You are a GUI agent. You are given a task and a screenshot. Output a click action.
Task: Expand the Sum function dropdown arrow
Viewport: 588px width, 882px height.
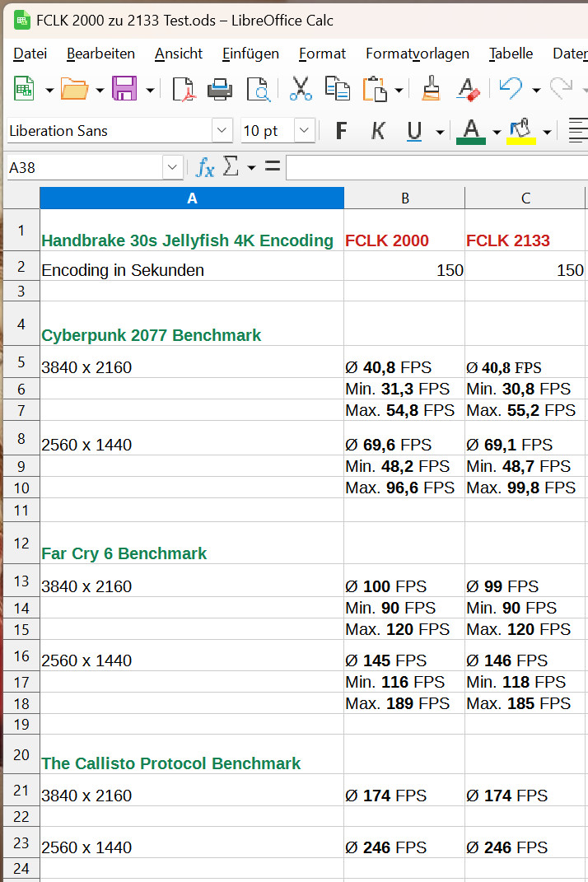(251, 168)
